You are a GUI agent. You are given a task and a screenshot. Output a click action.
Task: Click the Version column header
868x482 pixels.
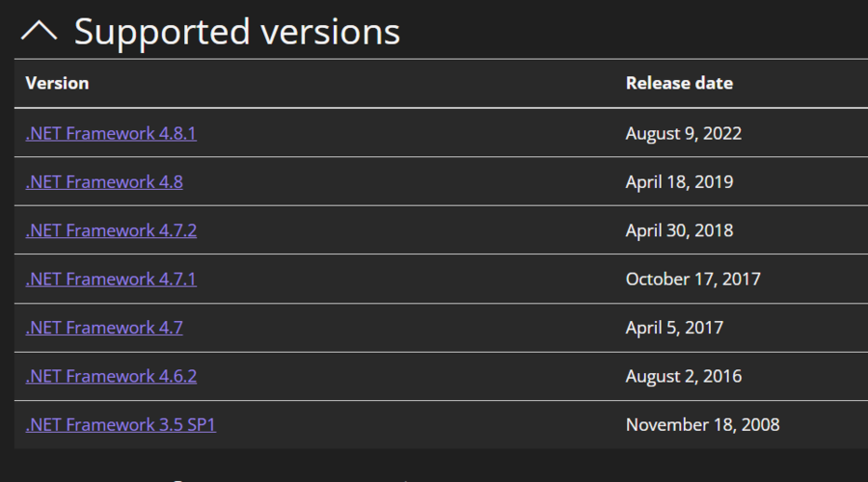[x=57, y=83]
